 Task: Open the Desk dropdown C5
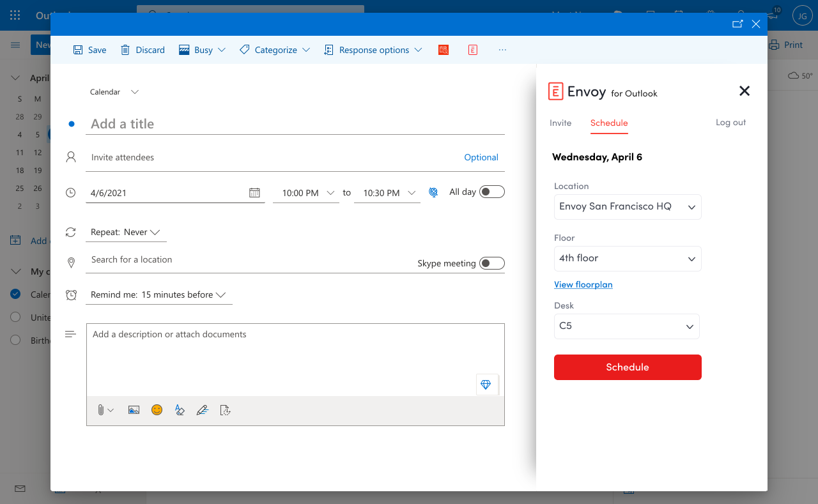click(x=627, y=326)
